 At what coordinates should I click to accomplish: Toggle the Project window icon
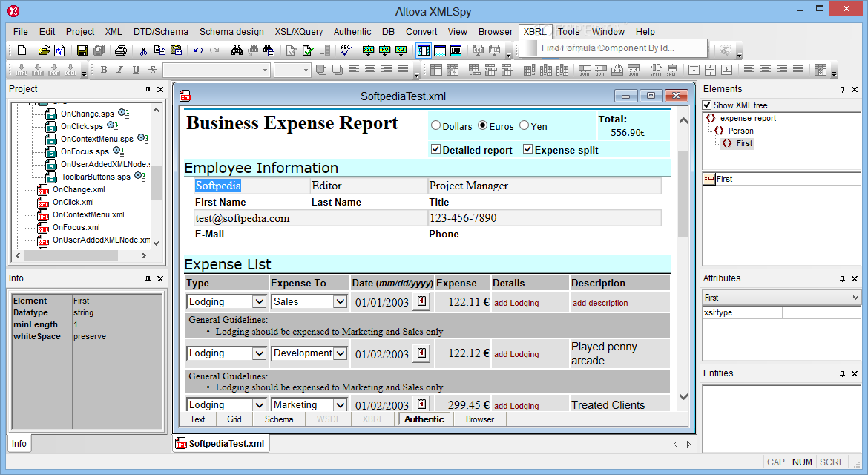(424, 50)
